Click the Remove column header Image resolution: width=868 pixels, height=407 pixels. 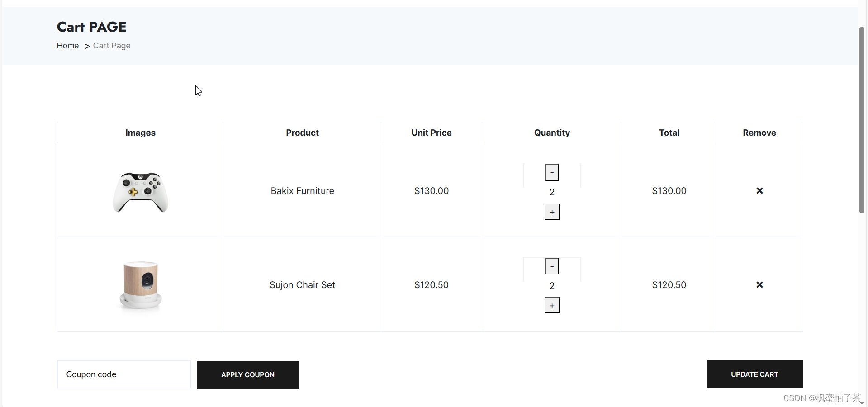[759, 133]
